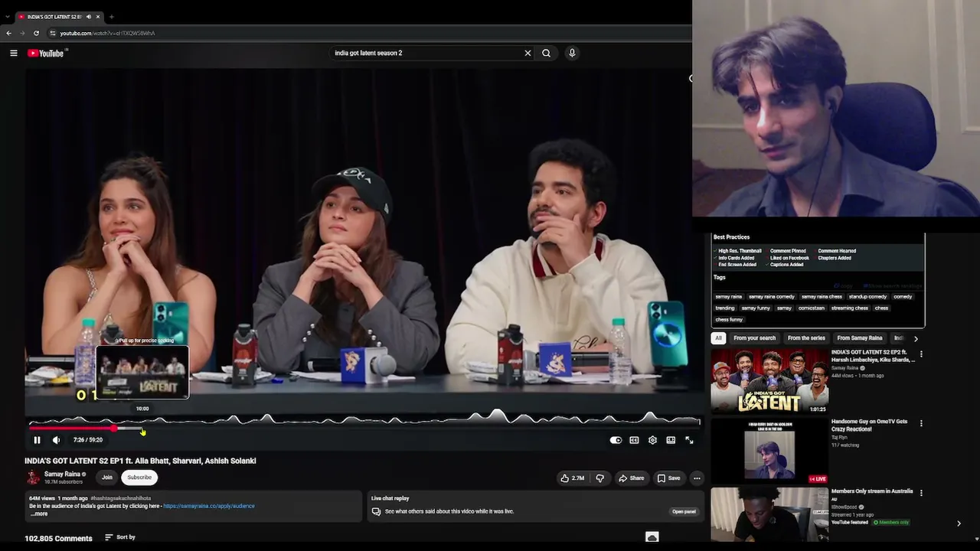
Task: Click the 'streaming chess' tag chip
Action: point(850,308)
